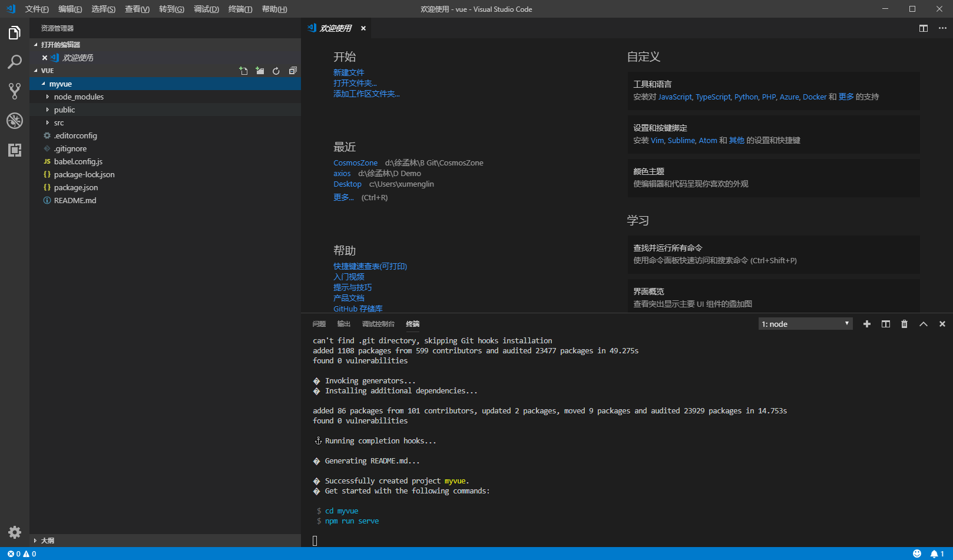Open .gitignore file in explorer
The width and height of the screenshot is (953, 560).
tap(165, 148)
